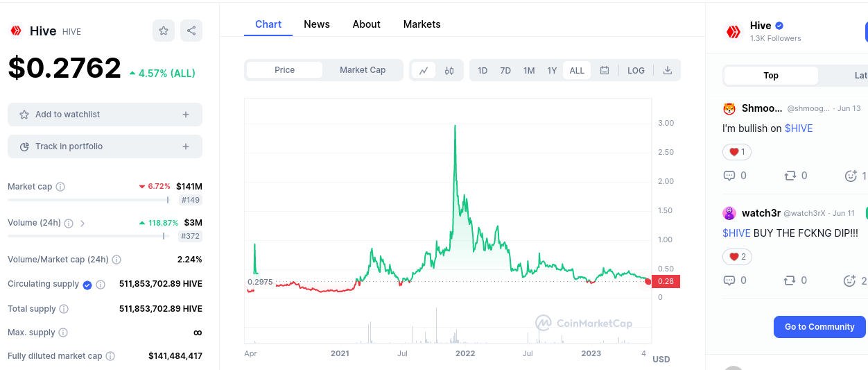This screenshot has height=370, width=868.
Task: Repost watch3r's BUY THE DIP post
Action: tap(790, 280)
